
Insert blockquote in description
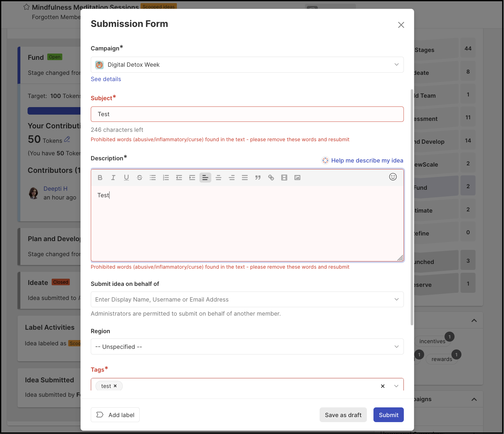point(258,178)
